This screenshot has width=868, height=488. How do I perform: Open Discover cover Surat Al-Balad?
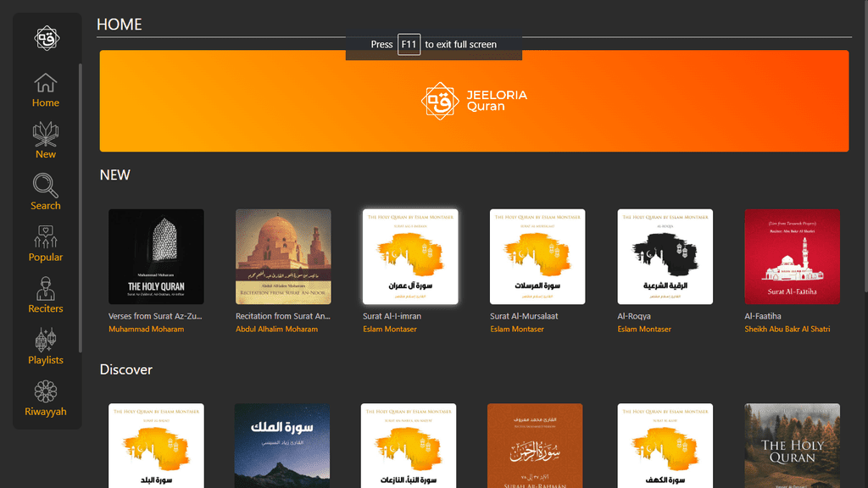[156, 446]
